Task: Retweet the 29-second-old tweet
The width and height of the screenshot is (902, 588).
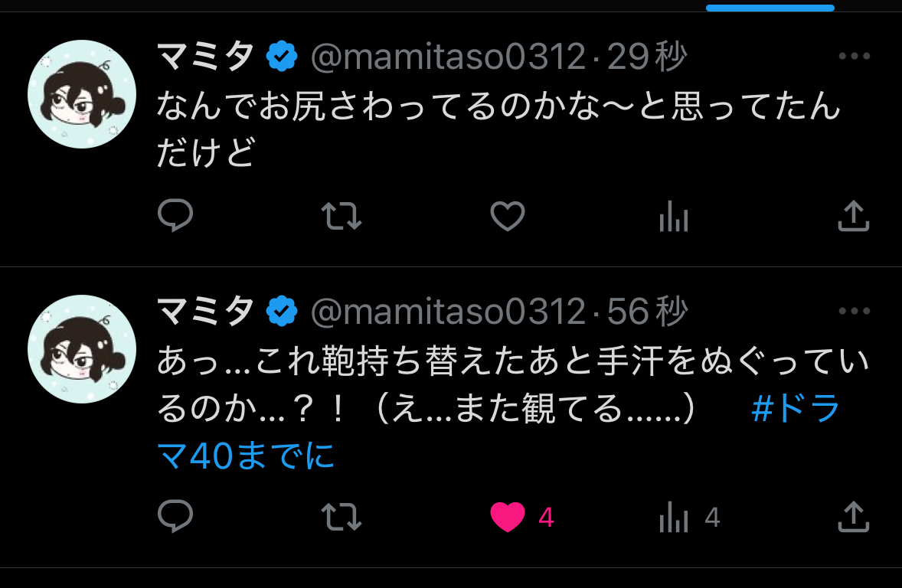Action: coord(342,216)
